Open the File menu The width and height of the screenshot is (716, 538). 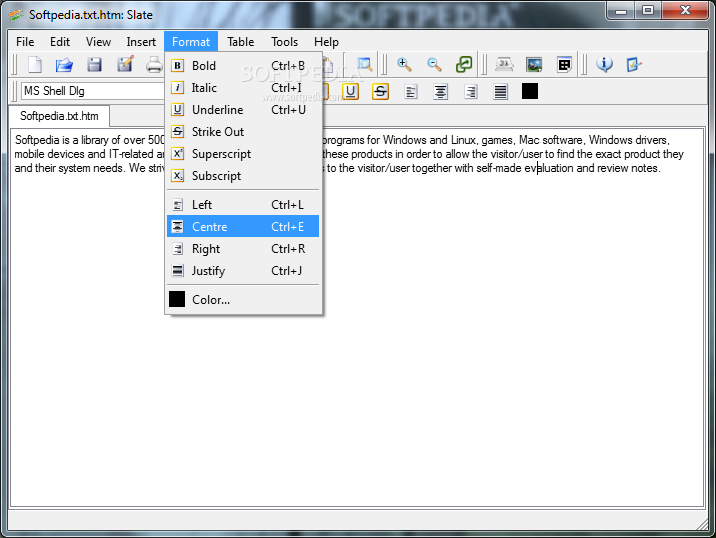click(x=25, y=42)
